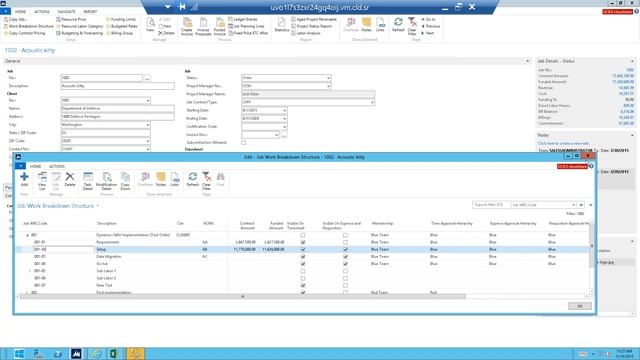Click Refresh icon in main window ribbon
This screenshot has height=360, width=640.
[x=398, y=25]
